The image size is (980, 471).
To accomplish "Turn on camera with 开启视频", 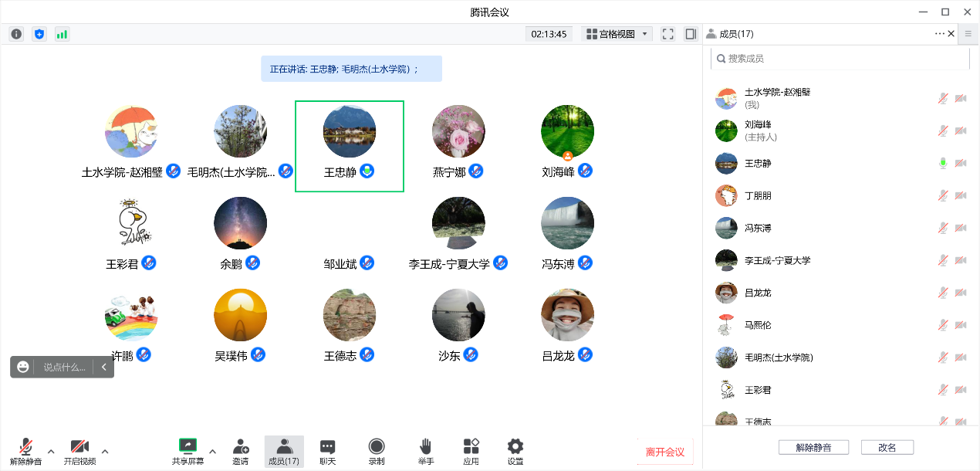I will (79, 452).
